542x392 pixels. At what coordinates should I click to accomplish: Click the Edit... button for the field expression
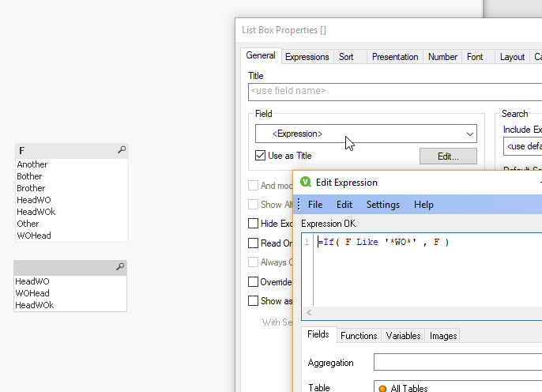pyautogui.click(x=448, y=156)
